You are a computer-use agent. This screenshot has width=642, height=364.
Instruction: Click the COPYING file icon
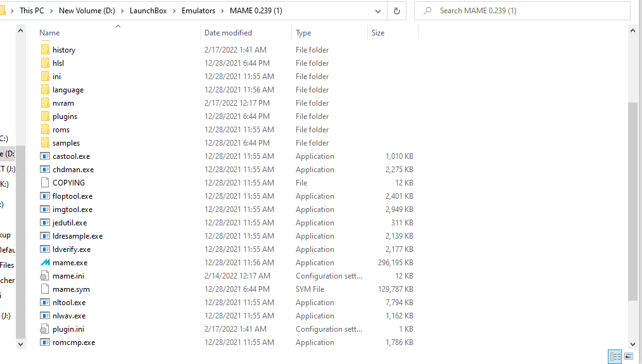(x=45, y=182)
